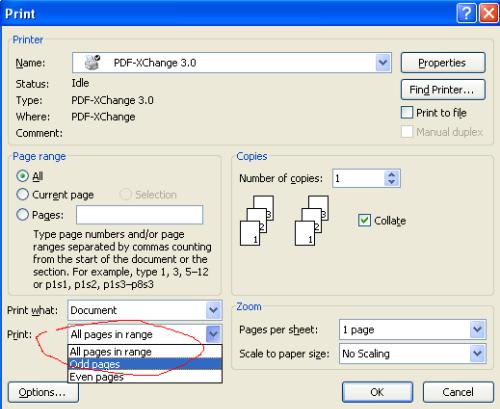This screenshot has height=409, width=500.
Task: Select the Pages radio button
Action: [22, 214]
